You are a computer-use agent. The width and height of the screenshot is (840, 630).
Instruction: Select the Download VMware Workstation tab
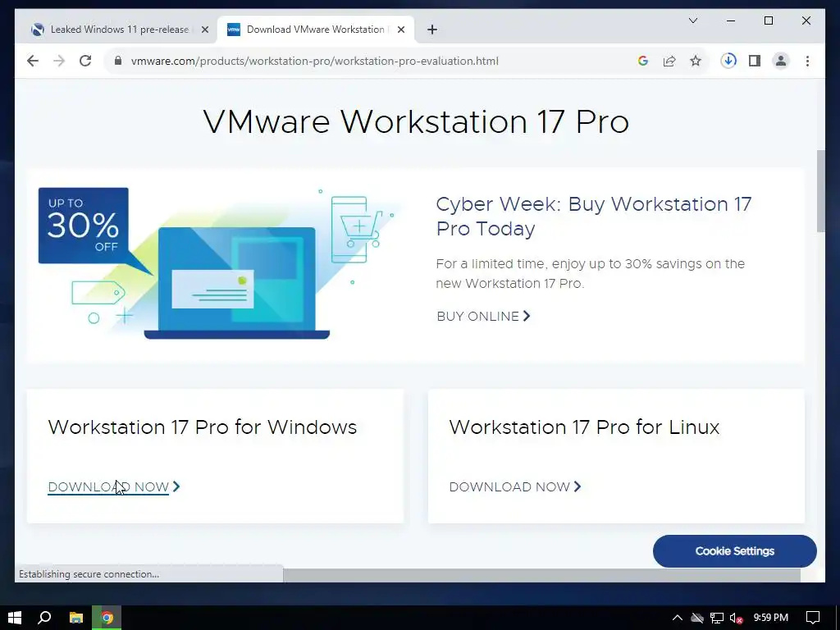(315, 30)
